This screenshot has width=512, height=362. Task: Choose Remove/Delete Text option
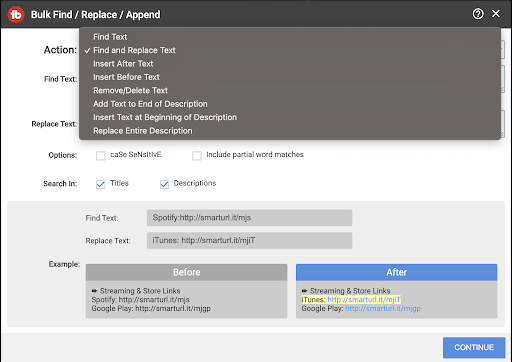point(130,90)
